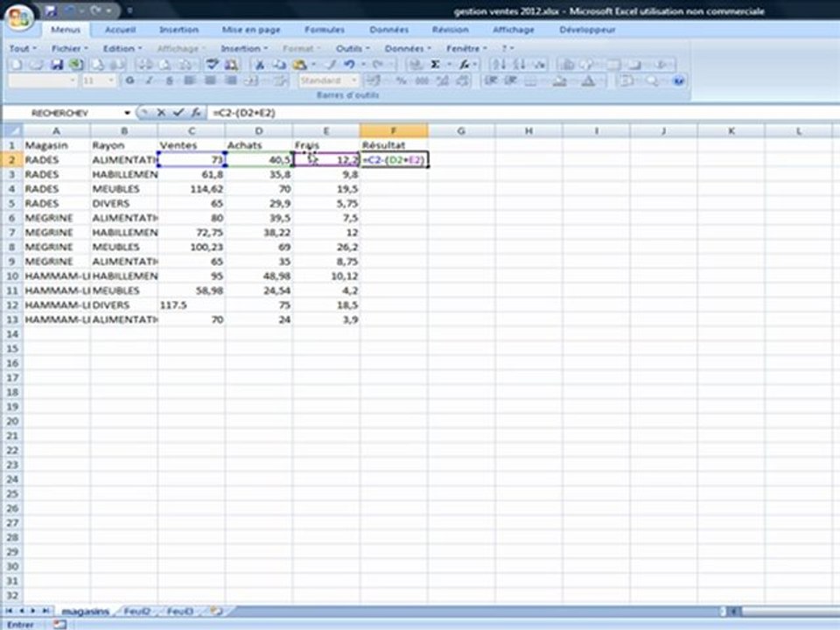
Task: Confirm formula with the checkmark
Action: pos(178,113)
